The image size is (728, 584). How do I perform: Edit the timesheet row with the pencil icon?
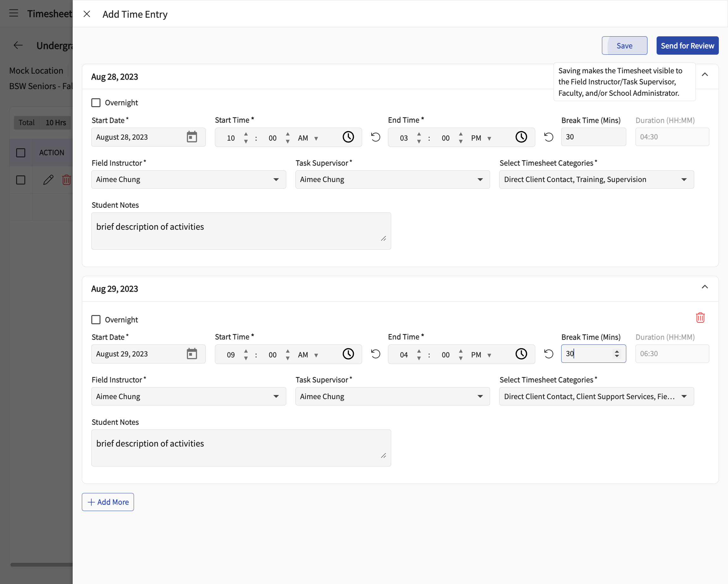pyautogui.click(x=48, y=180)
